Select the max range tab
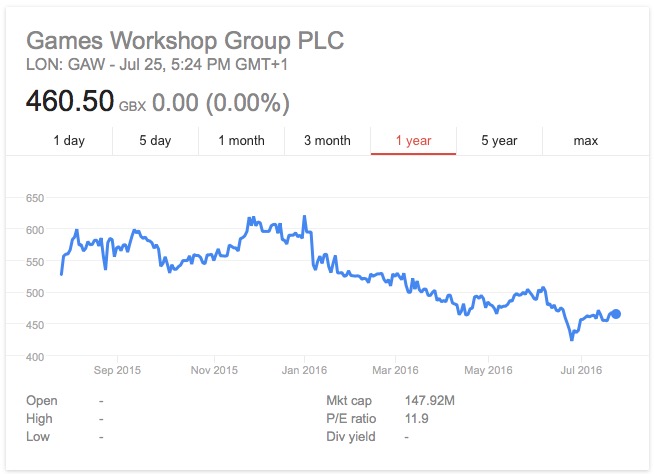Image resolution: width=654 pixels, height=474 pixels. coord(586,141)
